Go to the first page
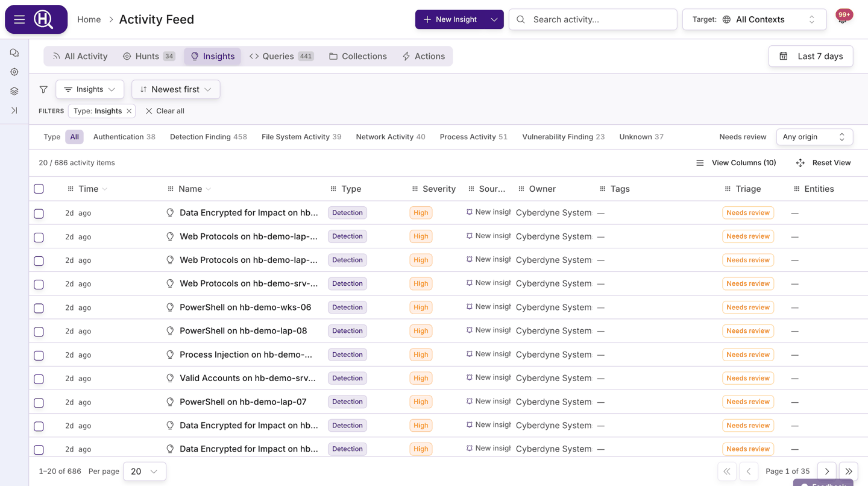The width and height of the screenshot is (868, 486). tap(727, 471)
